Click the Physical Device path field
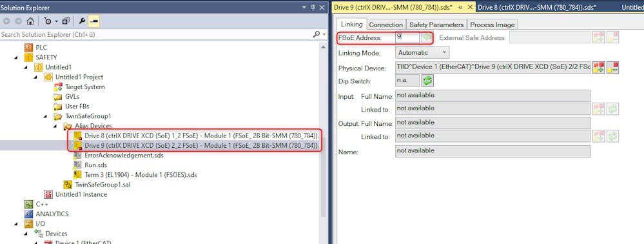This screenshot has height=244, width=644. [493, 68]
